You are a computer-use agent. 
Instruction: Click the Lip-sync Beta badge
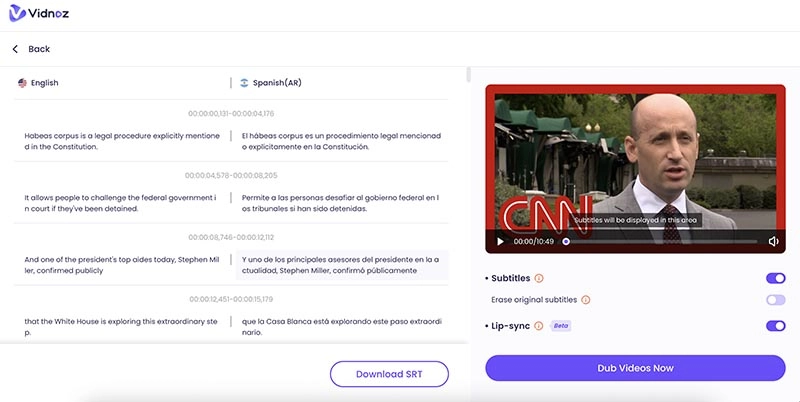(x=560, y=326)
